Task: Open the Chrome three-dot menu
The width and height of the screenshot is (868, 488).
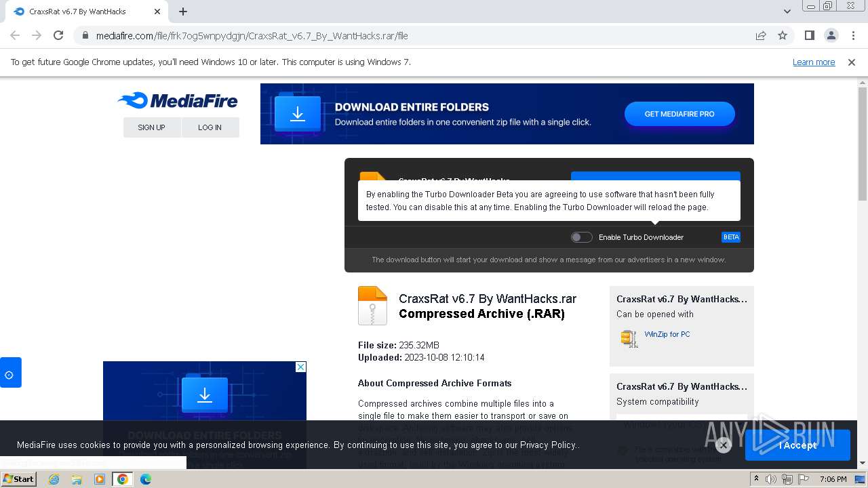Action: tap(853, 36)
